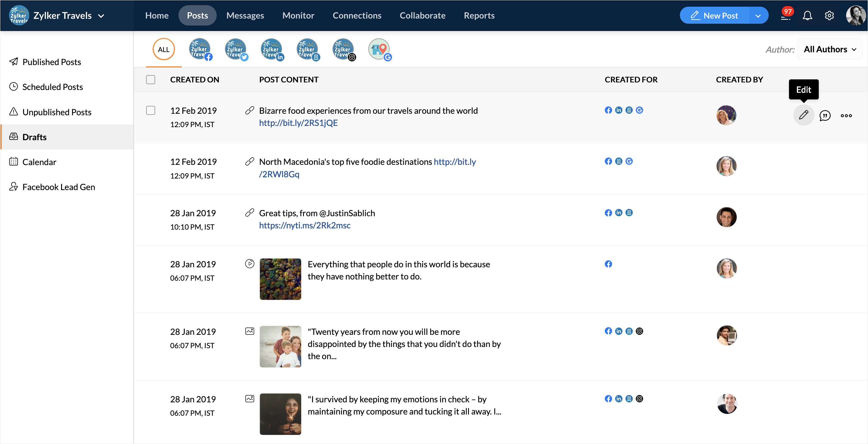Screen dimensions: 868x444
Task: Open the comments icon on first draft
Action: tap(825, 116)
